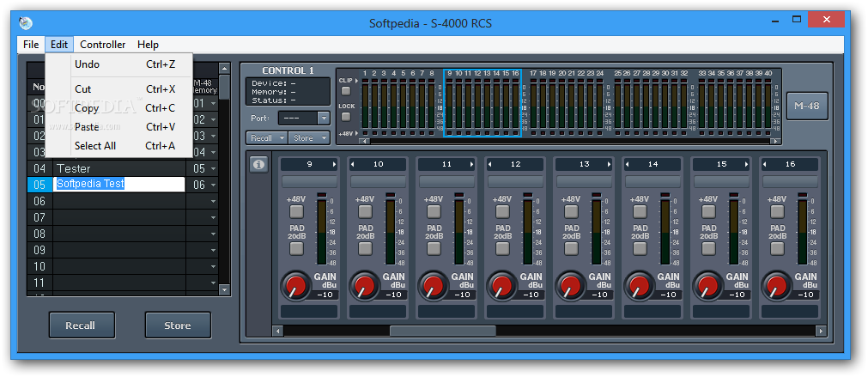Toggle the LOCK button
The height and width of the screenshot is (377, 868).
click(x=346, y=116)
